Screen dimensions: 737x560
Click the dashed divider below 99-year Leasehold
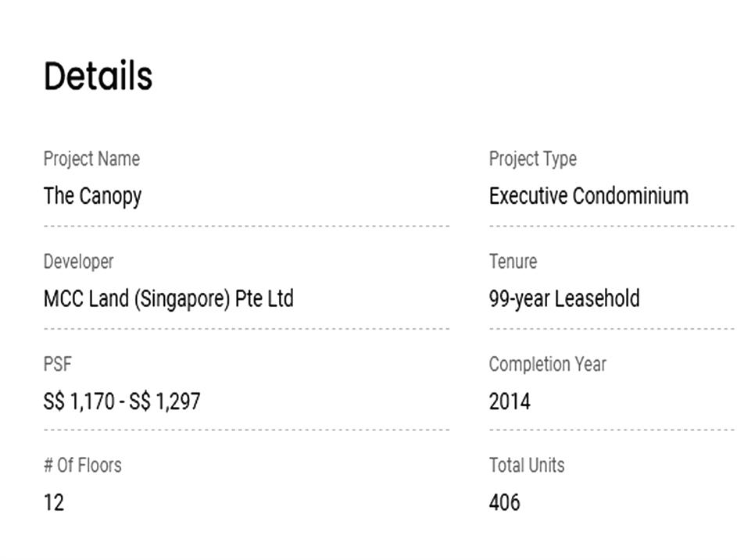coord(611,329)
